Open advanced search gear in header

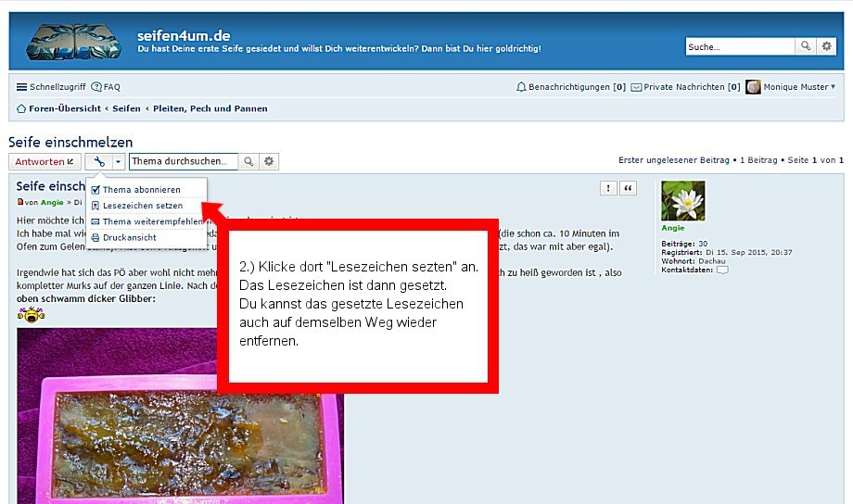826,46
